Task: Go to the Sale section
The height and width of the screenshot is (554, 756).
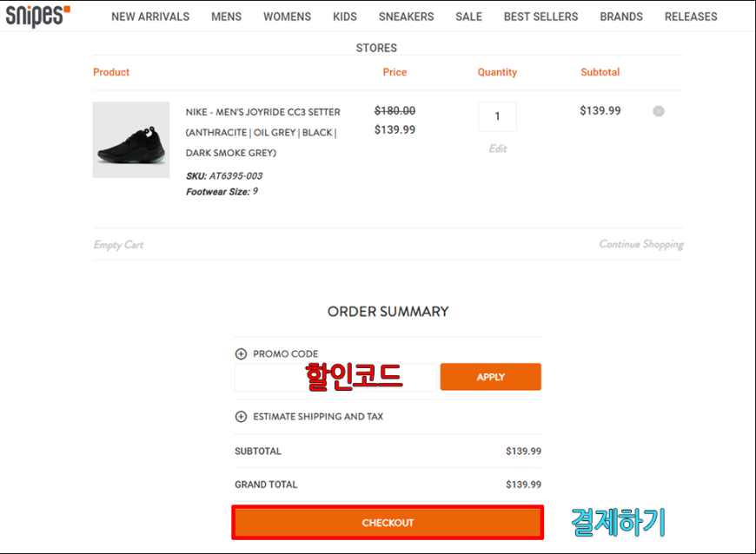Action: (x=468, y=16)
